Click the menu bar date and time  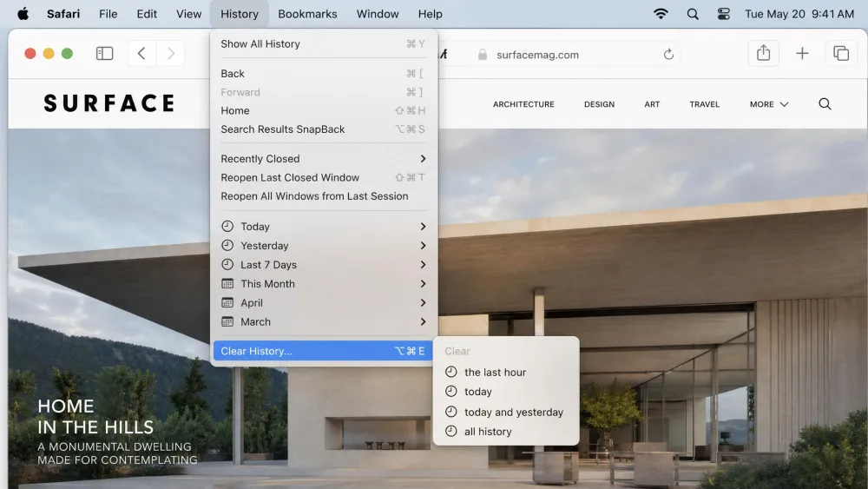coord(799,14)
